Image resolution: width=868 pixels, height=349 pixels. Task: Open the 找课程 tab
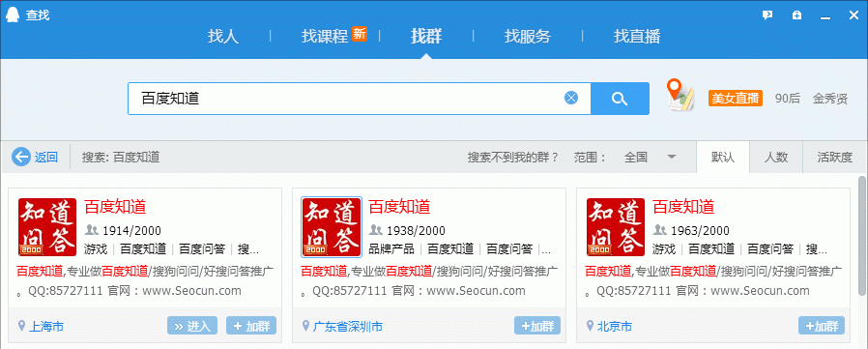tap(325, 37)
